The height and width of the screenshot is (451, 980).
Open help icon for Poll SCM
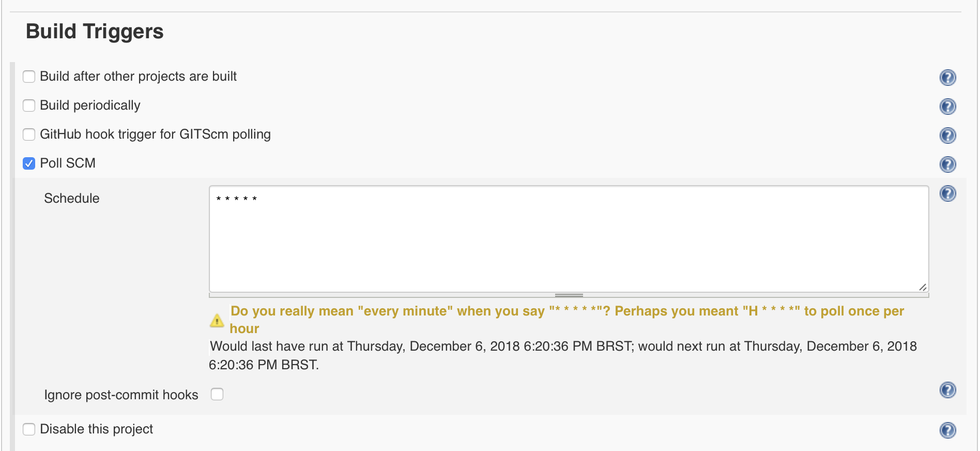point(947,164)
